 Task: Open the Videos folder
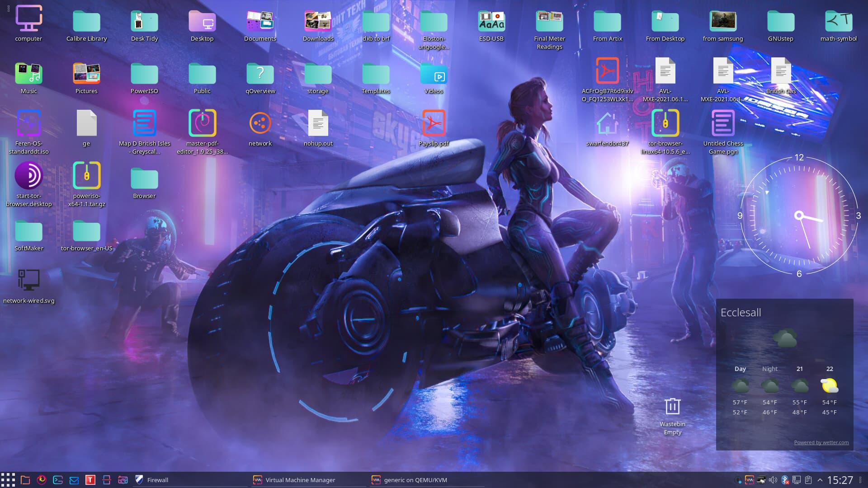tap(434, 78)
